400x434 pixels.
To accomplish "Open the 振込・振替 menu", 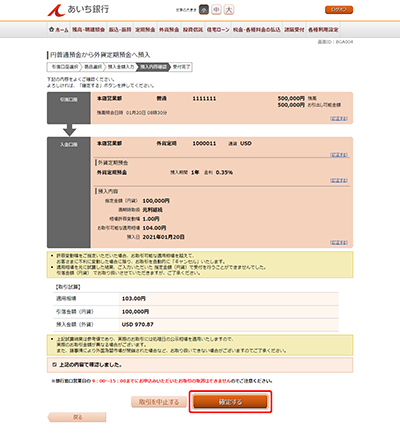I will [120, 30].
